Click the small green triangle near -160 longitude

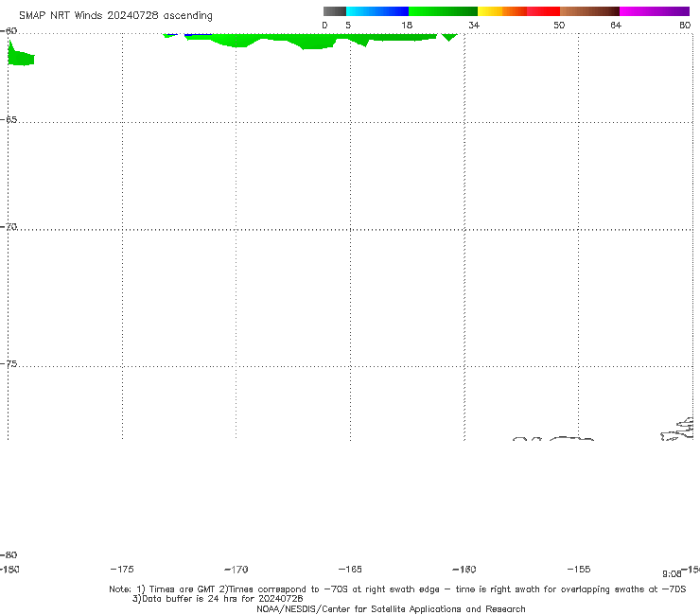(x=449, y=37)
